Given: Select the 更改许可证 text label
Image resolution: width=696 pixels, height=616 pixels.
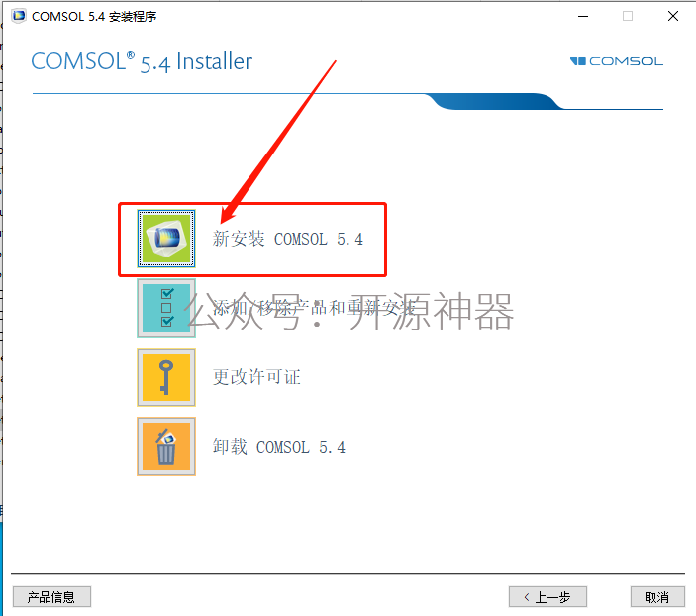Looking at the screenshot, I should tap(256, 377).
